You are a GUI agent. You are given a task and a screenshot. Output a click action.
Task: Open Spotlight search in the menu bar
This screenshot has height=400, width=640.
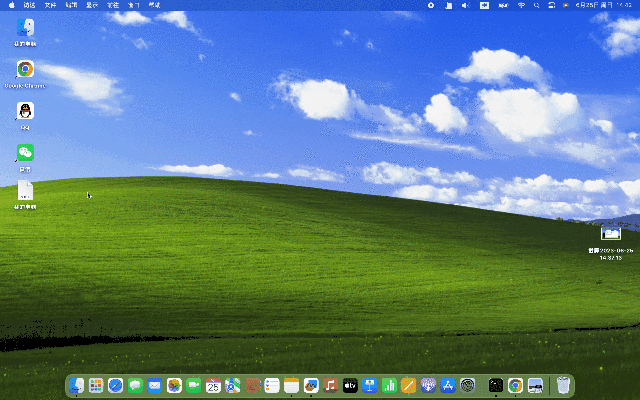click(537, 5)
